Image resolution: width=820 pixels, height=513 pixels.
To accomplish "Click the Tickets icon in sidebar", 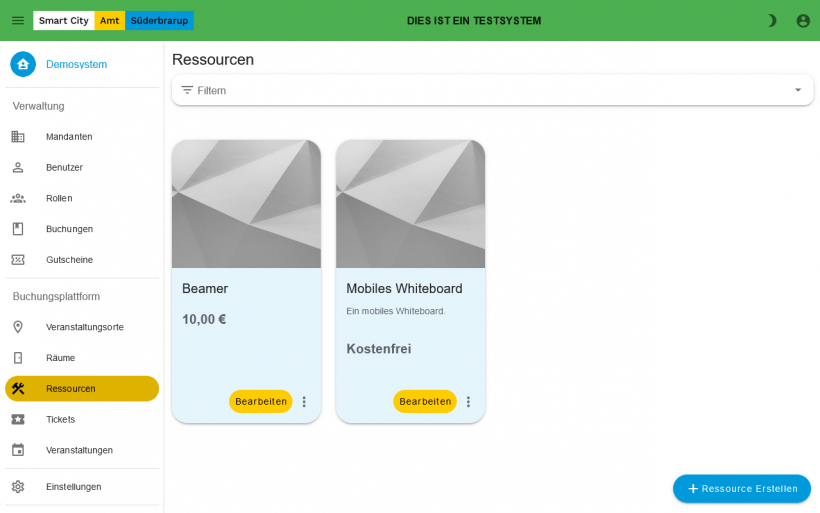I will click(18, 419).
